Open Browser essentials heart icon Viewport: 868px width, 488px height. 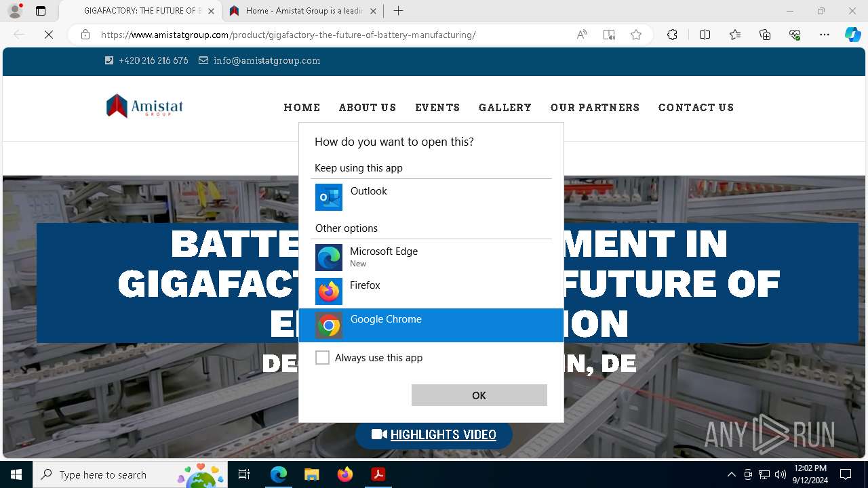[x=795, y=35]
